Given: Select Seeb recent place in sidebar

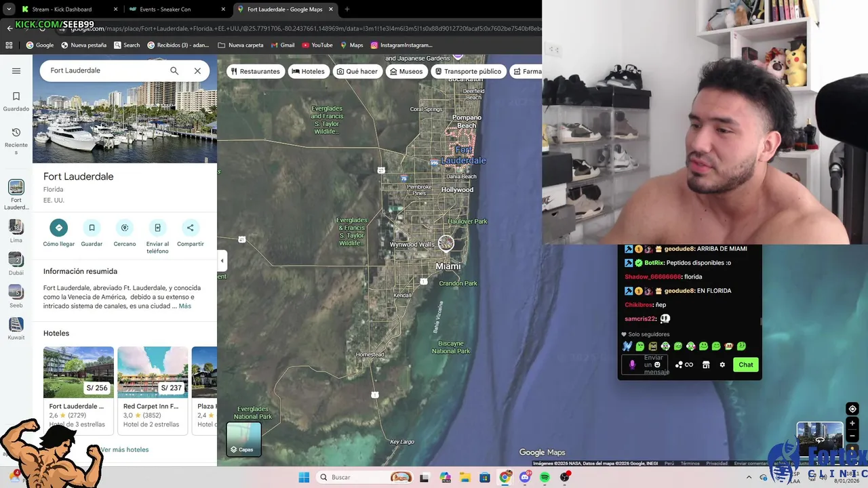Looking at the screenshot, I should 16,296.
